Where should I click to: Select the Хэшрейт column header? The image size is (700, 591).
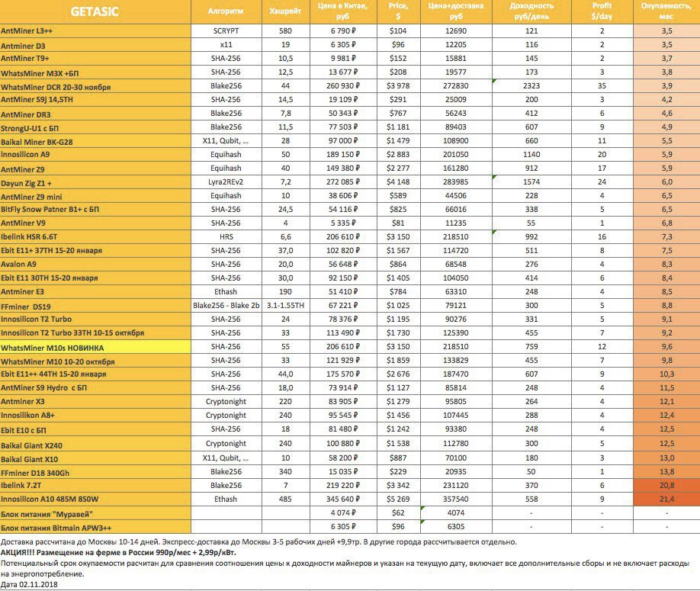point(286,11)
